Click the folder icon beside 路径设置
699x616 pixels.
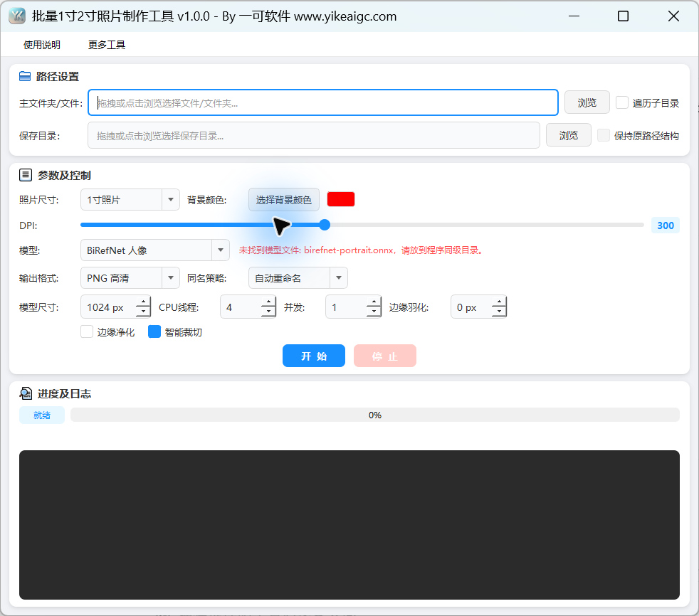click(x=25, y=77)
